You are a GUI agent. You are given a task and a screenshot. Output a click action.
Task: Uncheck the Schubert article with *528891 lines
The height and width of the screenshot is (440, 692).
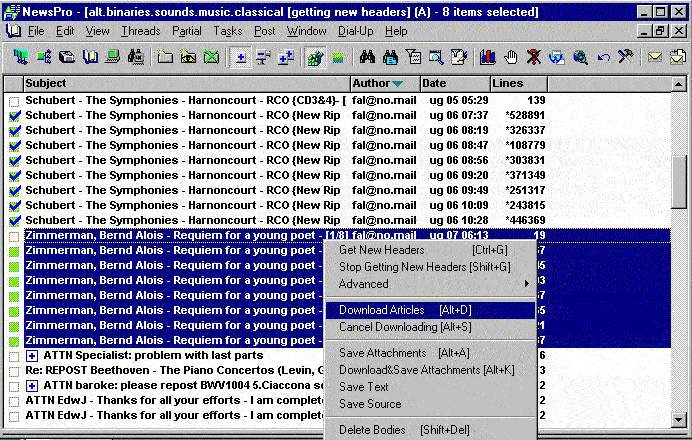pyautogui.click(x=14, y=116)
